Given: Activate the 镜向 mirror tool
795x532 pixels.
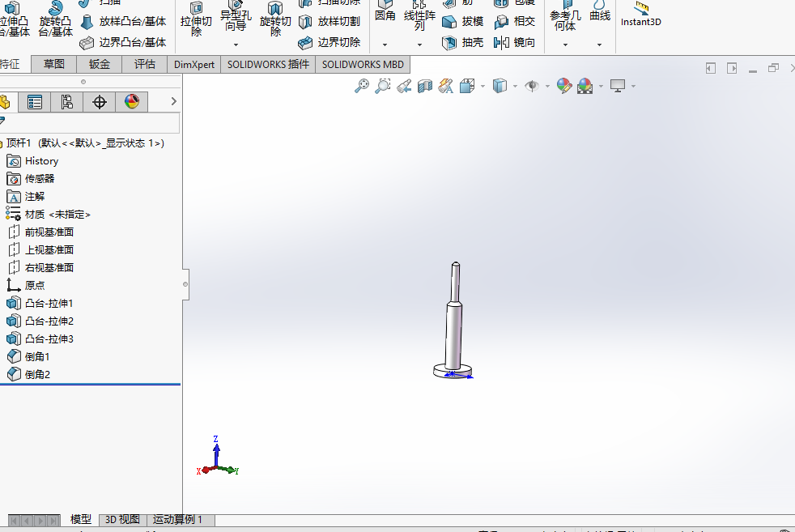Looking at the screenshot, I should click(515, 43).
